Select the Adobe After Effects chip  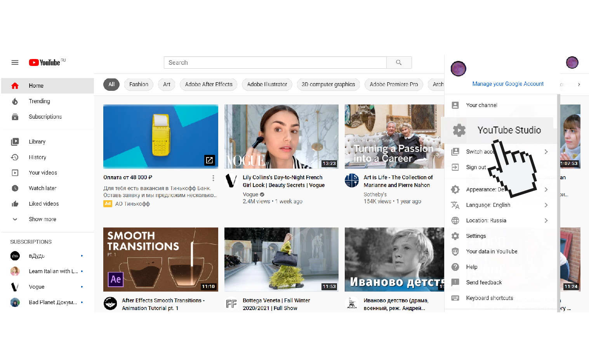coord(208,84)
